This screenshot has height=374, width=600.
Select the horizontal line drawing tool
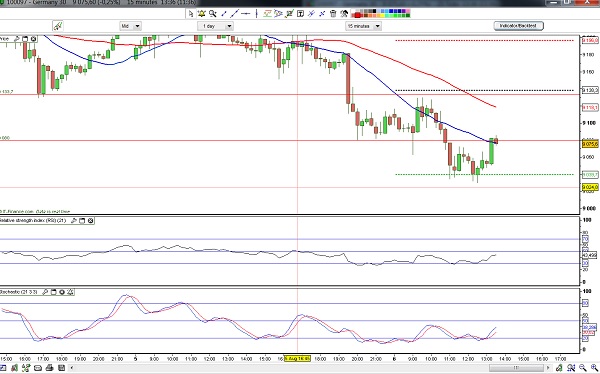pos(246,14)
